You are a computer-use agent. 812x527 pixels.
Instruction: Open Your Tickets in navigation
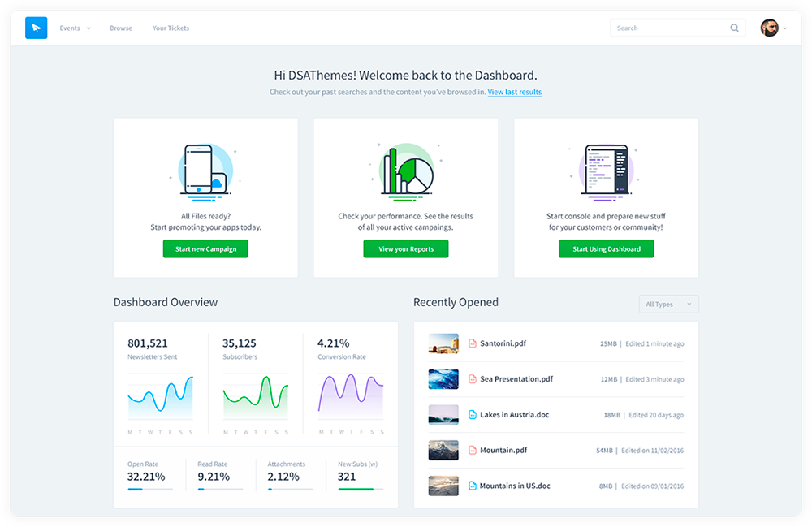click(171, 28)
